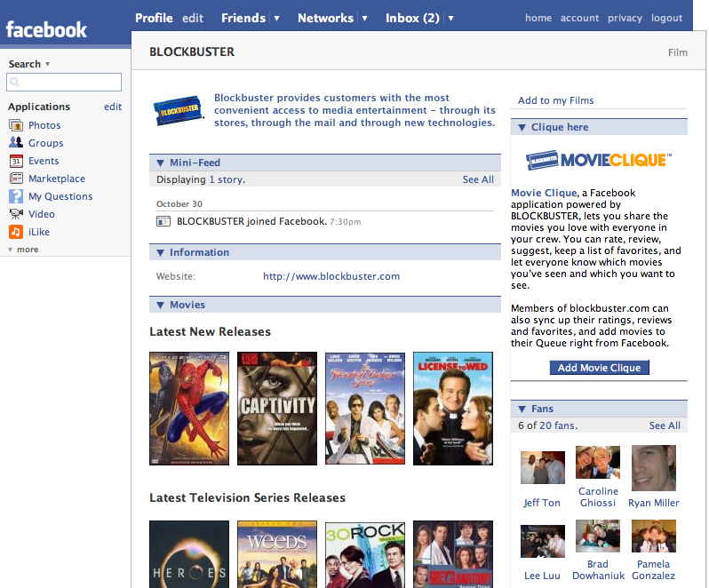Click the orange iLike music icon
The image size is (709, 588).
(16, 232)
